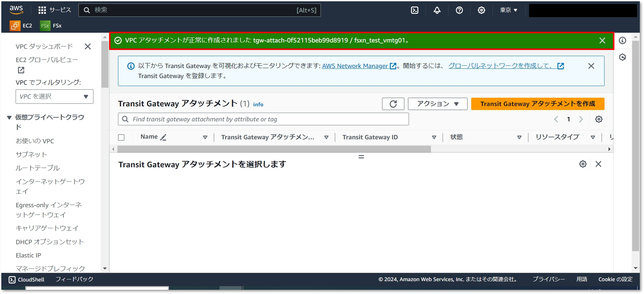Click the Name edit pencil icon
The width and height of the screenshot is (644, 294).
164,137
